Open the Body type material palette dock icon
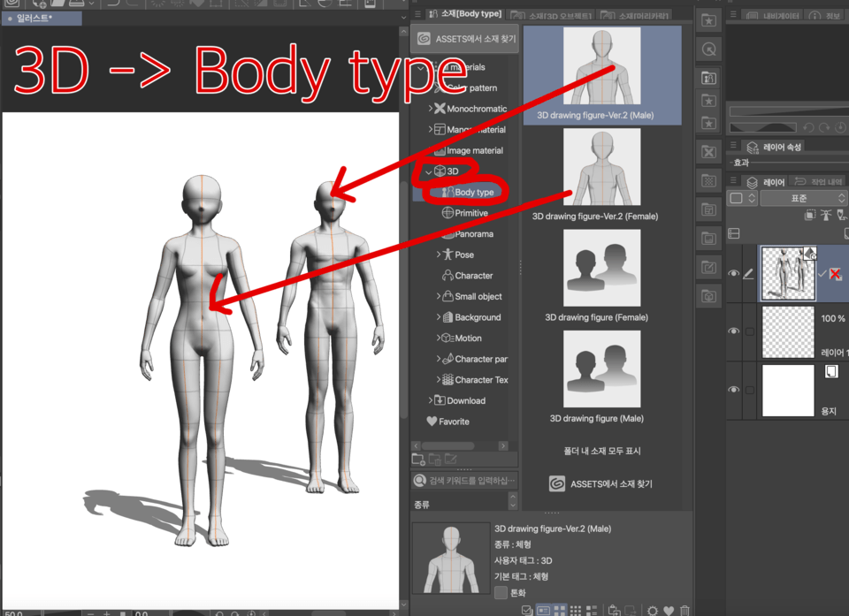 point(708,79)
